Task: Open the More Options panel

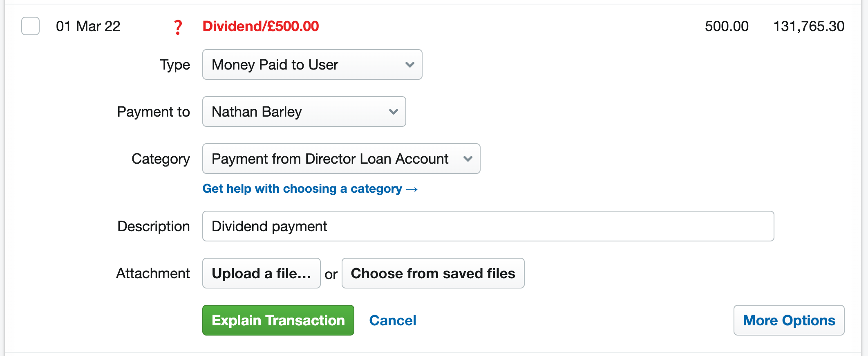Action: click(789, 320)
